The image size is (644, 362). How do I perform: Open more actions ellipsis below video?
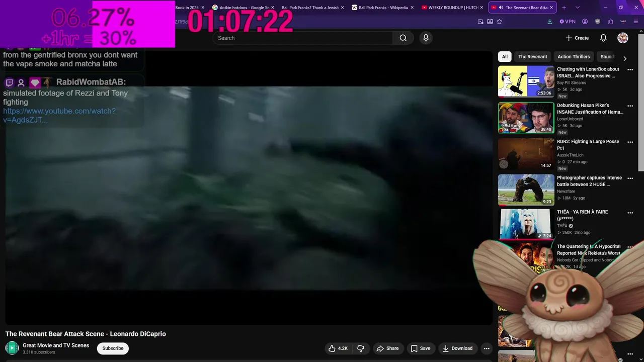coord(487,348)
